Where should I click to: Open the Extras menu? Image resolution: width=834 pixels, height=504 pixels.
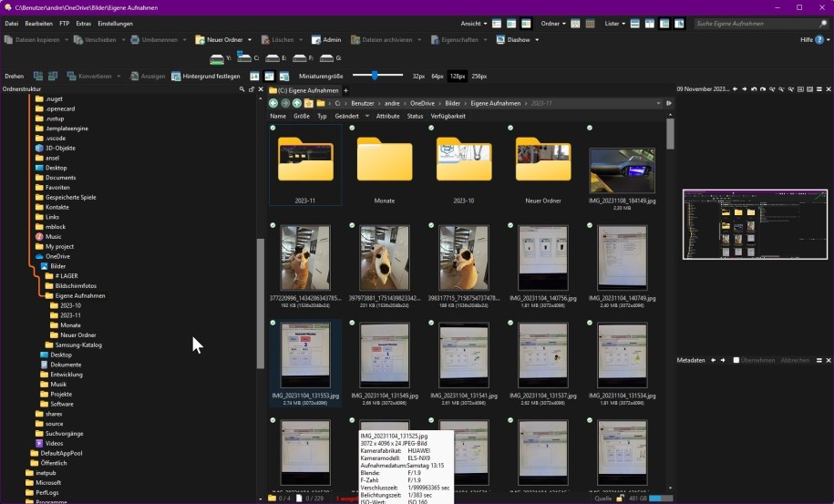tap(84, 24)
